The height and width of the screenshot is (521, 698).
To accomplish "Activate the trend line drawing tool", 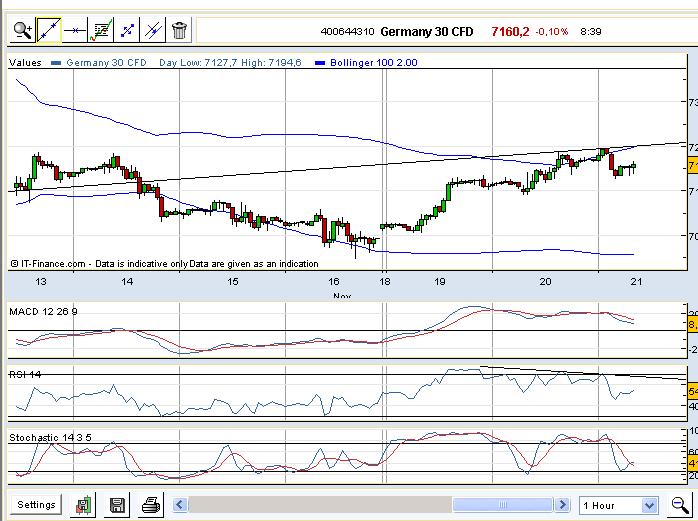I will [x=49, y=30].
